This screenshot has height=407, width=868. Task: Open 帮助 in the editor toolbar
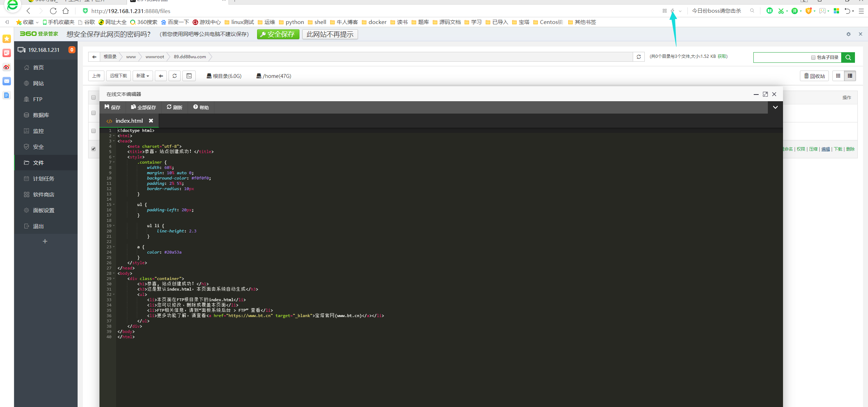pyautogui.click(x=201, y=108)
